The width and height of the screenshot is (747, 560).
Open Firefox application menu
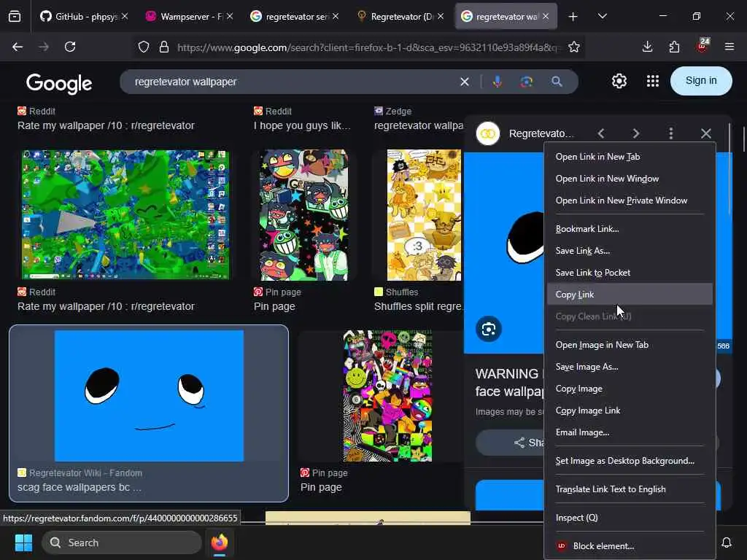click(x=729, y=47)
